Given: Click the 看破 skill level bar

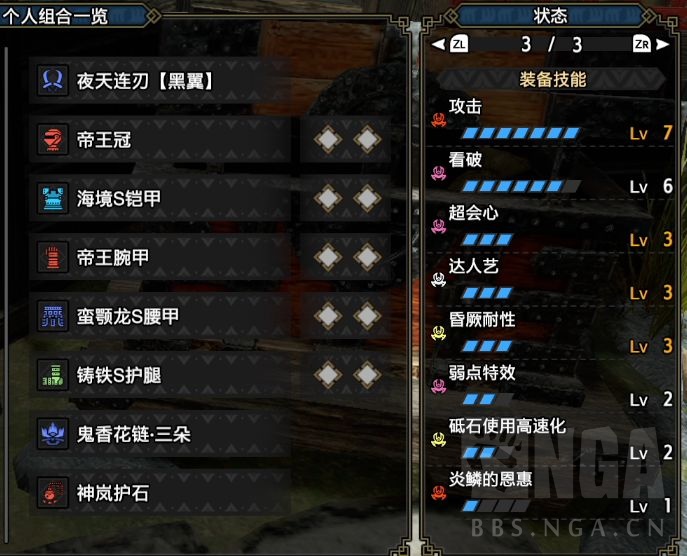Looking at the screenshot, I should point(521,187).
